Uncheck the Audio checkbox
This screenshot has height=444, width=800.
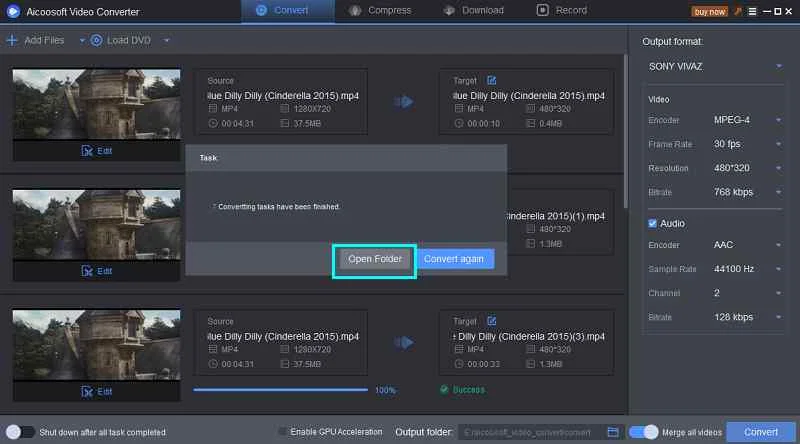(653, 222)
